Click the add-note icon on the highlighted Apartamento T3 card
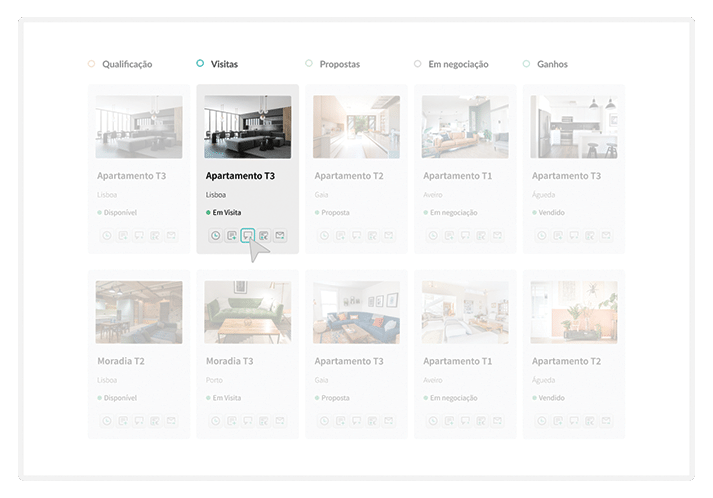 click(x=231, y=236)
